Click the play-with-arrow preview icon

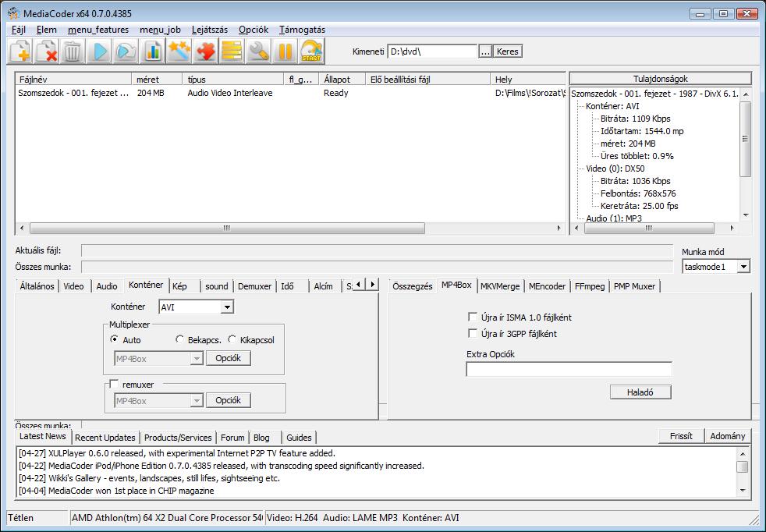point(126,51)
